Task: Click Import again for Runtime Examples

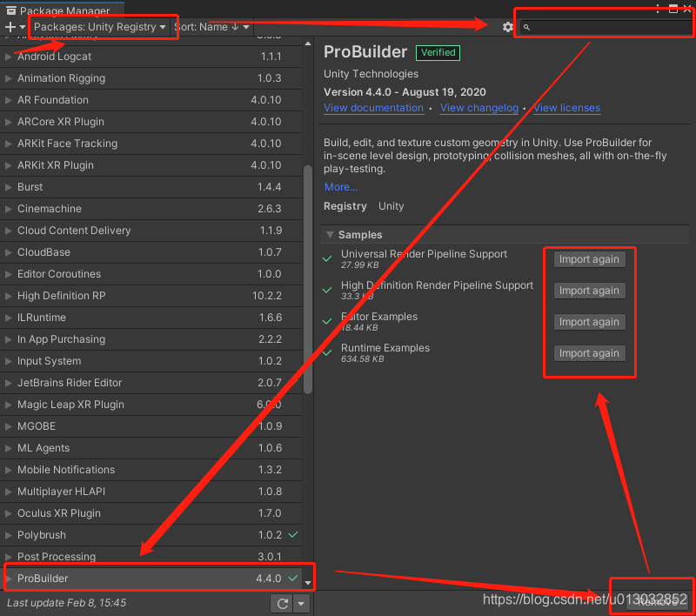Action: 589,353
